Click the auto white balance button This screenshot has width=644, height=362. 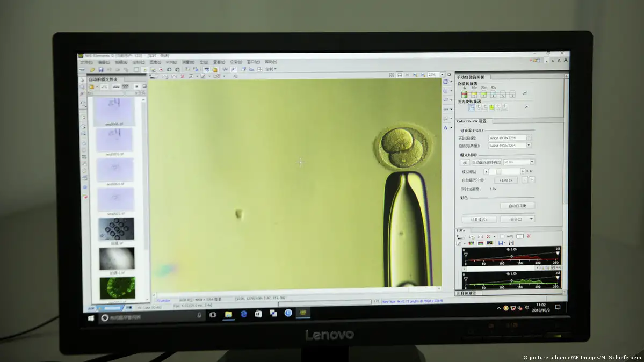(517, 206)
